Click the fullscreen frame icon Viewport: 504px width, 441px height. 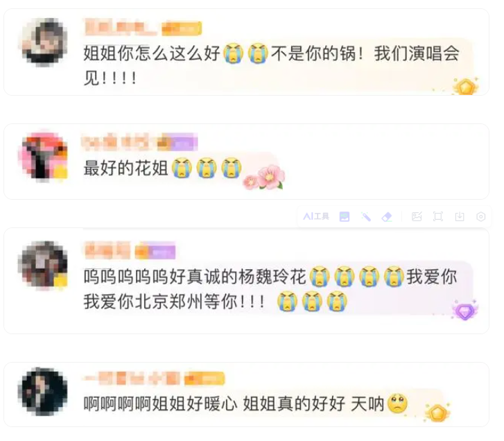coord(437,216)
